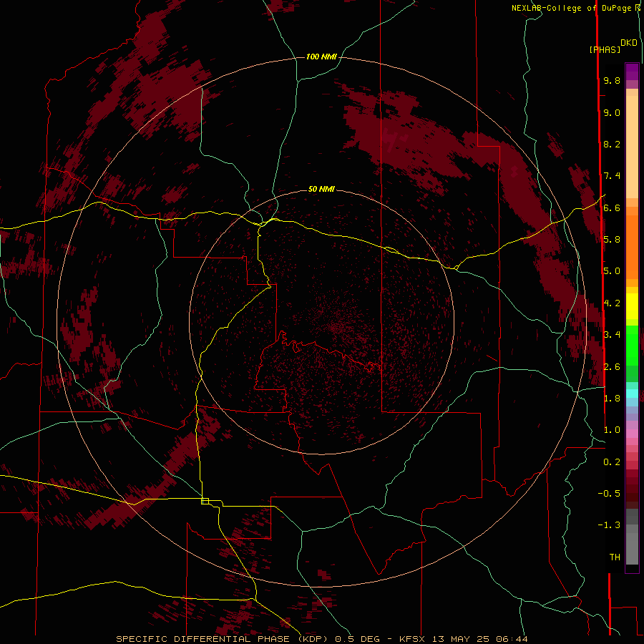This screenshot has width=644, height=644.
Task: Click the -1.3 legend value
Action: pyautogui.click(x=609, y=525)
